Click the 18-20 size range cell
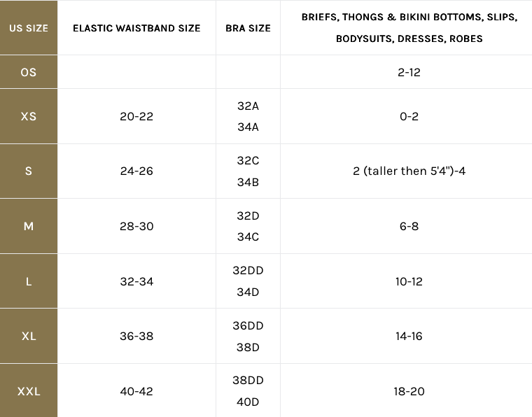This screenshot has height=417, width=532. pos(409,391)
